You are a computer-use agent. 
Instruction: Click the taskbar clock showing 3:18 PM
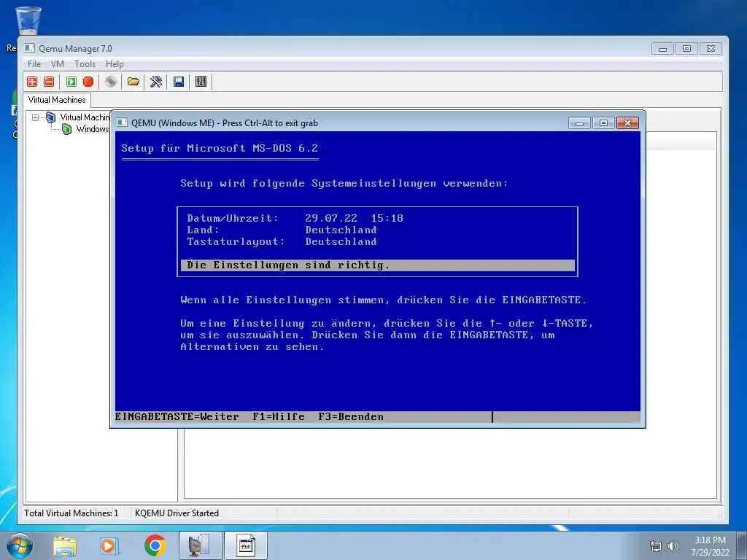point(710,546)
